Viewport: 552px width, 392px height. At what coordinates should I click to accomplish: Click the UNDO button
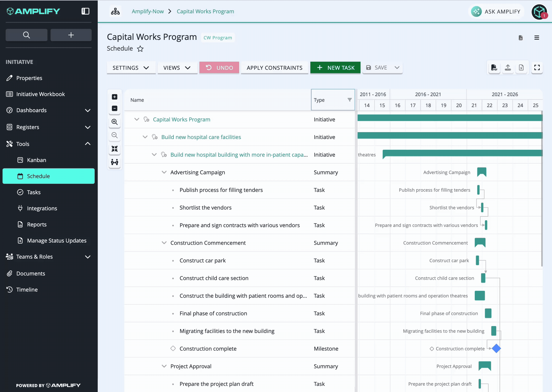tap(219, 68)
